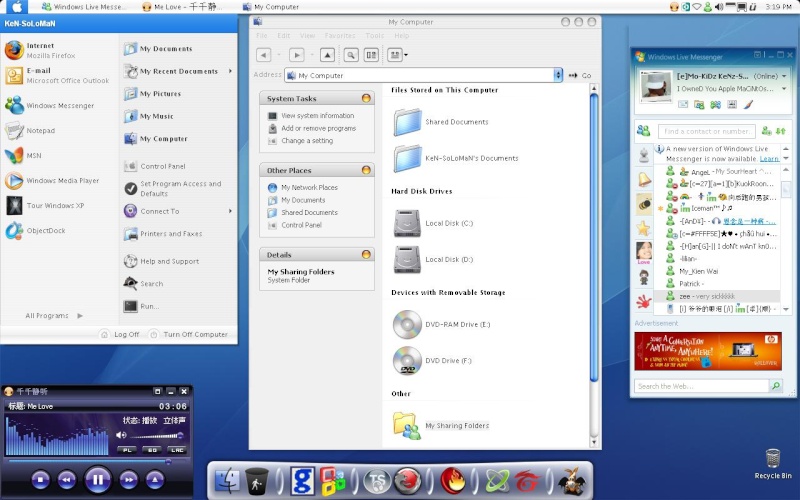Open DVD Drive (F:)
This screenshot has width=800, height=500.
coord(432,360)
